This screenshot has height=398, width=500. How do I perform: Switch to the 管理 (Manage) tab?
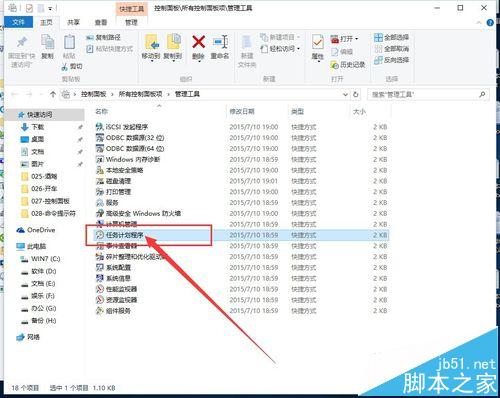pyautogui.click(x=131, y=22)
